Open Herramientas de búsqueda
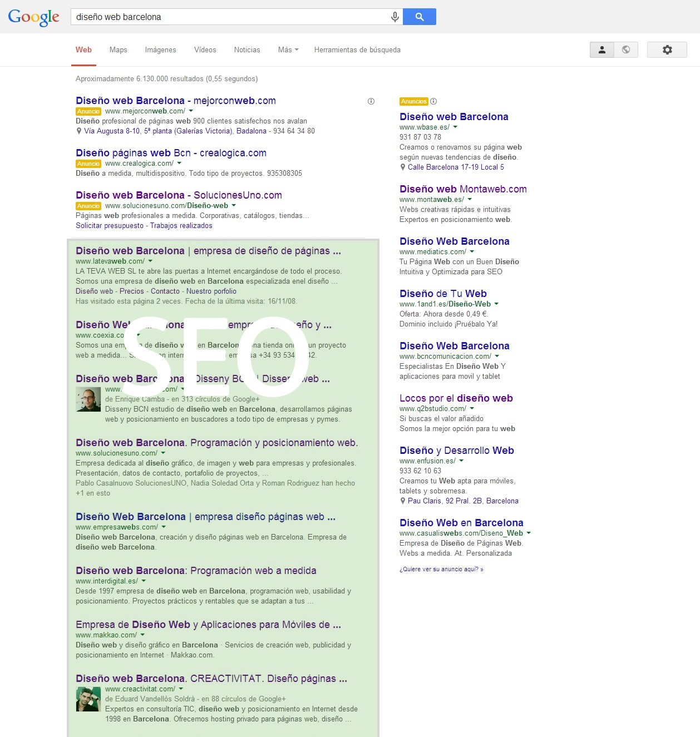 357,50
